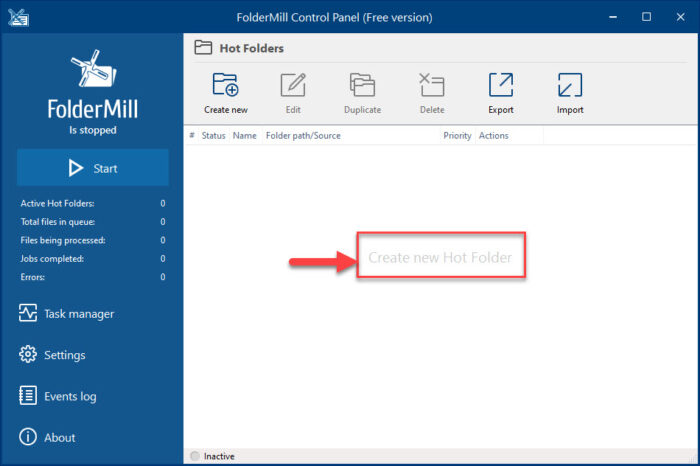Click the 'Total files in queue:' label
The width and height of the screenshot is (700, 466).
[x=58, y=222]
